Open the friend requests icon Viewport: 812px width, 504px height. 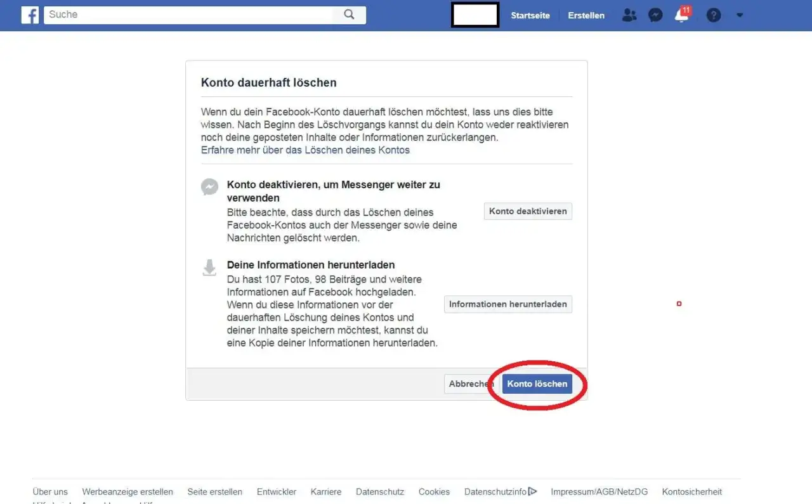point(629,15)
